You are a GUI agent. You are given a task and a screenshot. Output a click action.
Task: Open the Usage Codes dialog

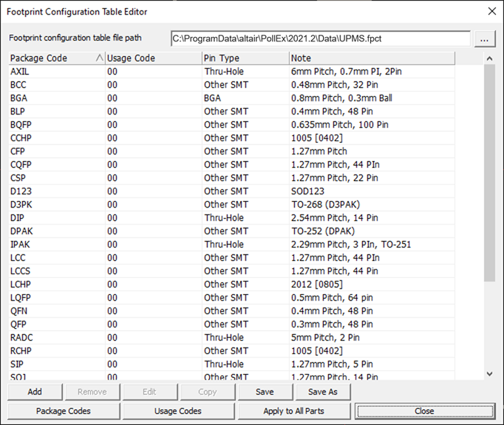(179, 411)
